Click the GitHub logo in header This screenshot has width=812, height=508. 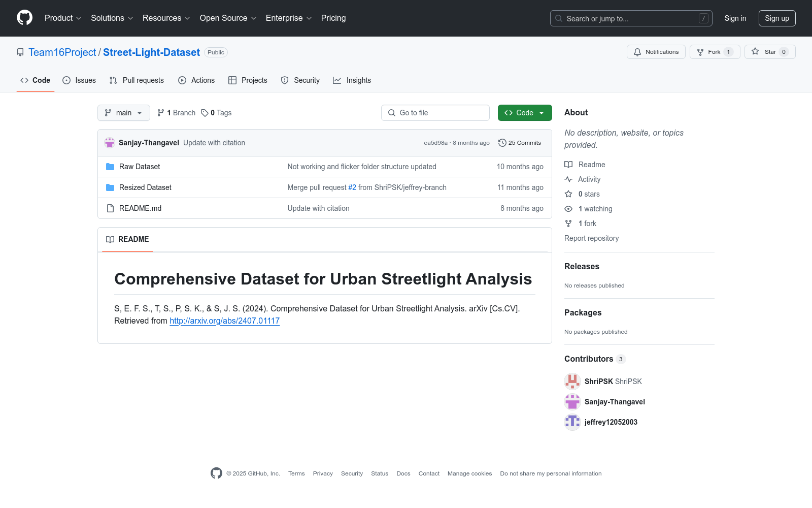(24, 18)
